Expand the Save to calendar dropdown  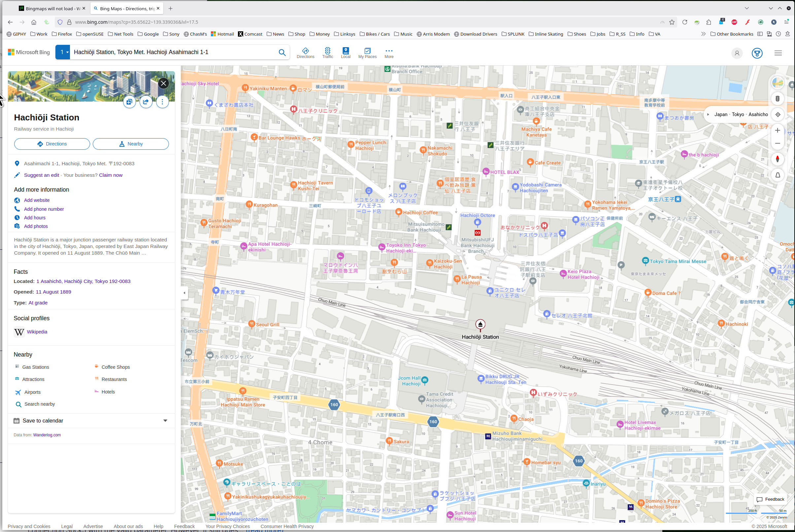pyautogui.click(x=165, y=421)
